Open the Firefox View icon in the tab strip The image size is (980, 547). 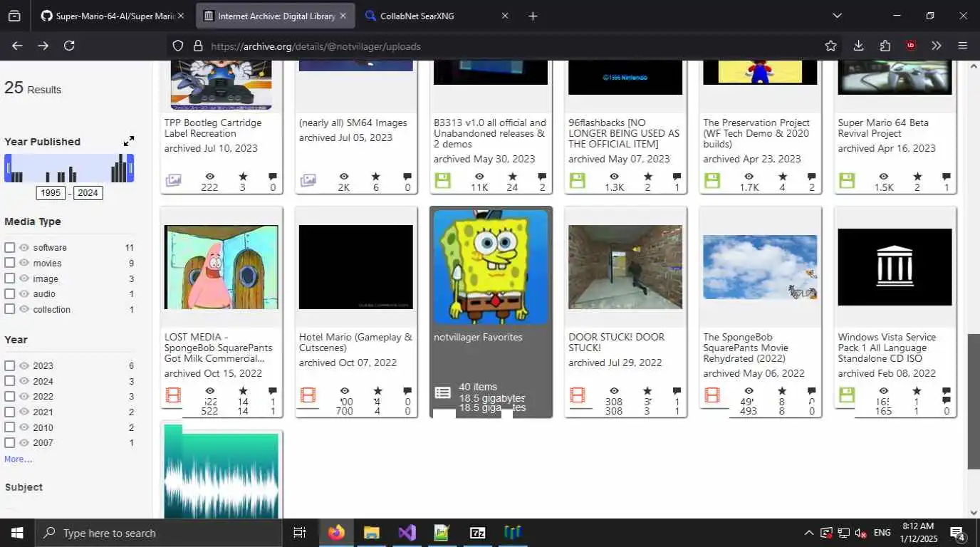click(14, 16)
